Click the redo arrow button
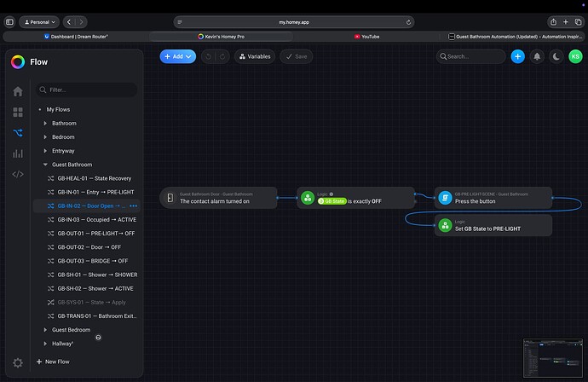Viewport: 588px width, 382px height. [222, 56]
